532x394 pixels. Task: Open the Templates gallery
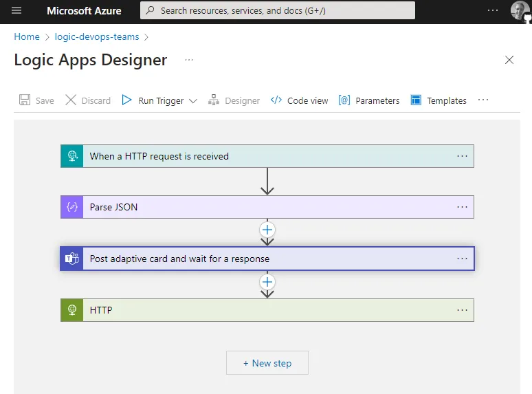point(439,100)
